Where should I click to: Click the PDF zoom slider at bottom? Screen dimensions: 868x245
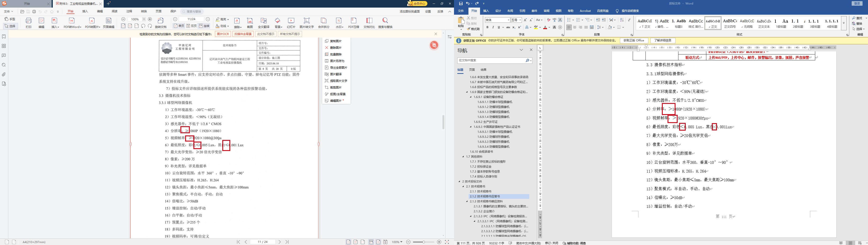[423, 242]
